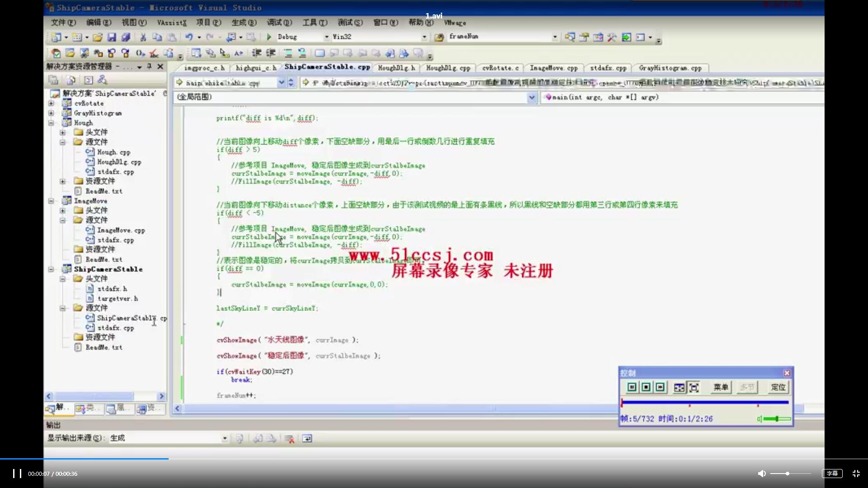Open the 调试 menu
Image resolution: width=868 pixels, height=488 pixels.
pos(279,23)
